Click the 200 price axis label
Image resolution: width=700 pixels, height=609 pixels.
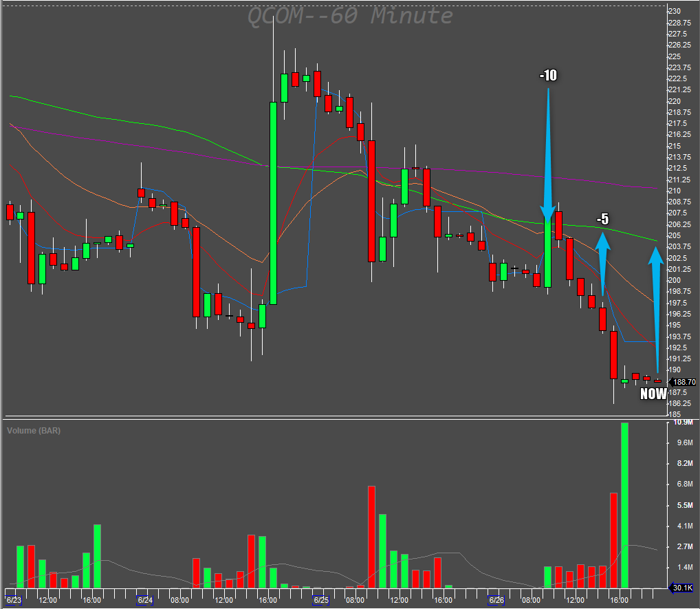pos(675,280)
